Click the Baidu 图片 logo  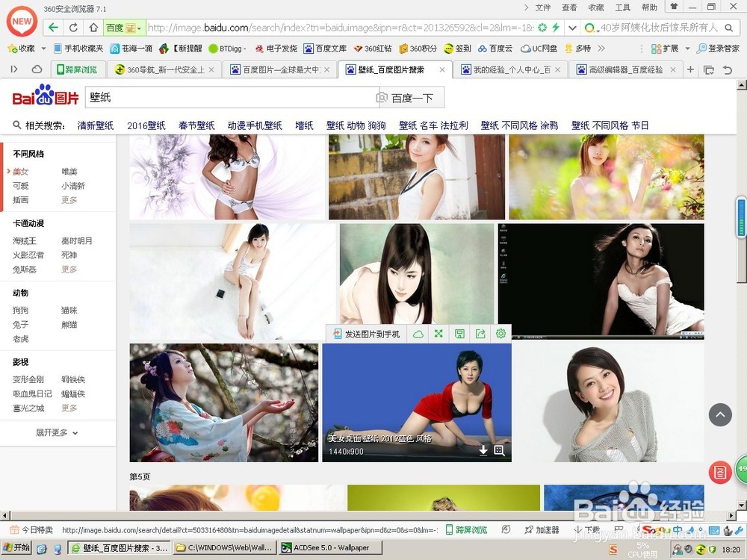[x=46, y=96]
